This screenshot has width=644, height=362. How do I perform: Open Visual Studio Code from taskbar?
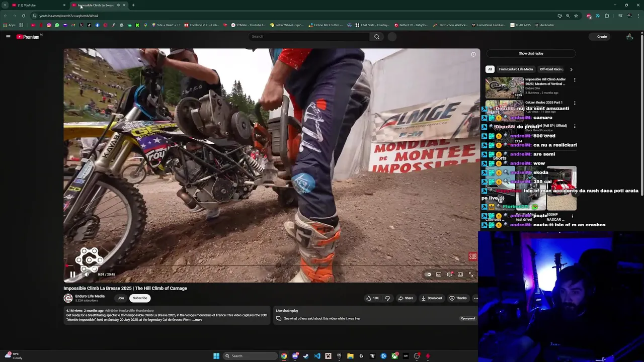317,356
